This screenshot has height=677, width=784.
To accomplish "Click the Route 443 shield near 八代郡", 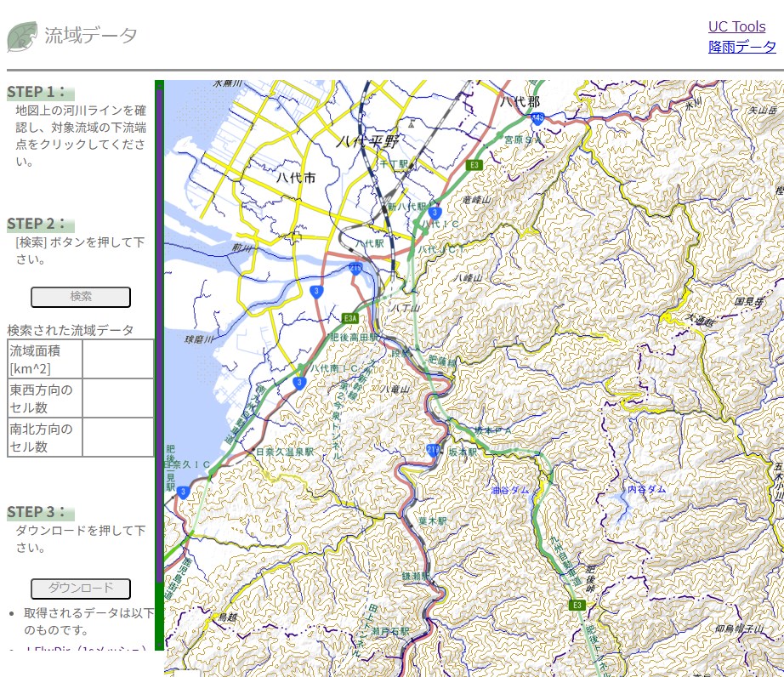I will (537, 119).
